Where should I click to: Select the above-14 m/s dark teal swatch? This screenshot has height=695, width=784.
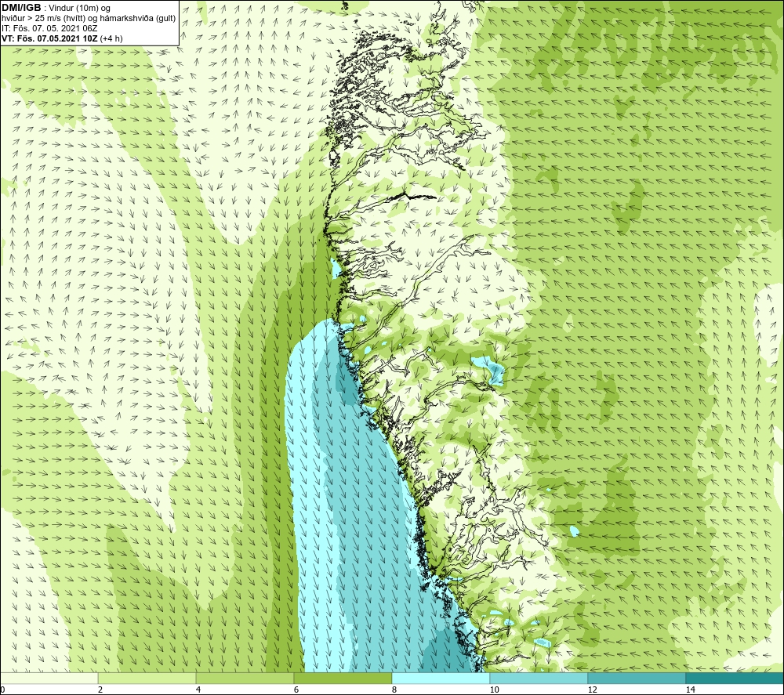735,678
